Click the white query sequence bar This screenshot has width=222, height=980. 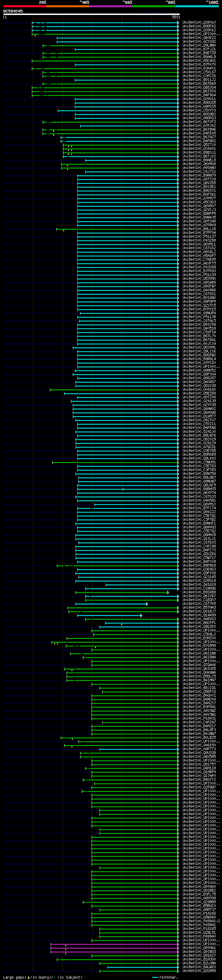(92, 15)
